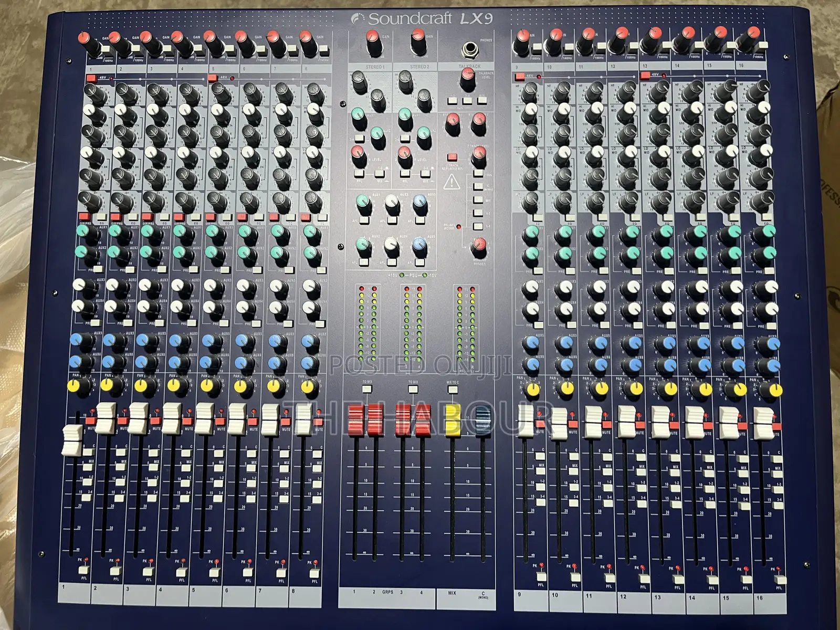
Task: Toggle the 48V phantom switch above channel 1
Action: 91,78
